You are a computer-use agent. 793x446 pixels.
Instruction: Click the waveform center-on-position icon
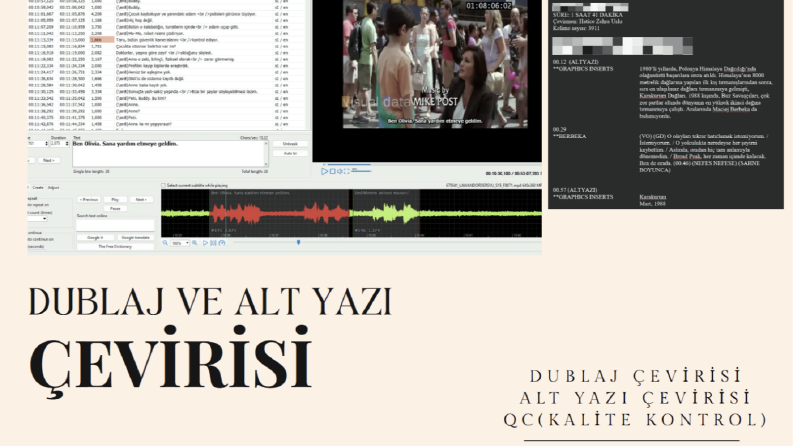213,243
